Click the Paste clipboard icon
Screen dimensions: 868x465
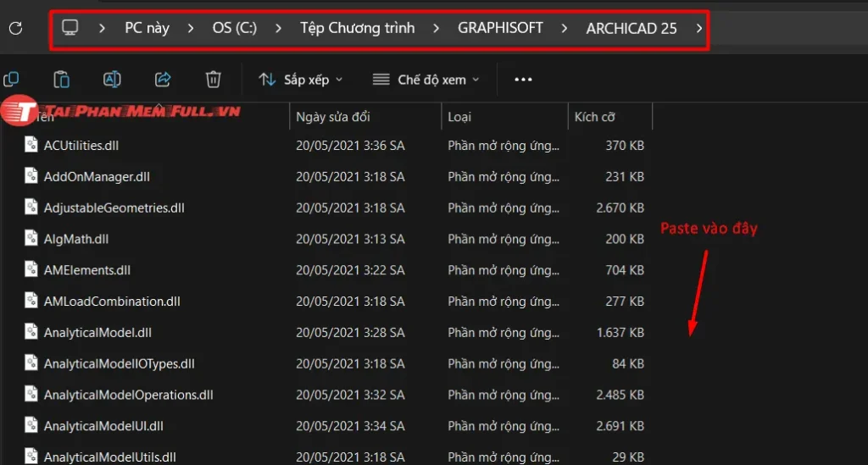[61, 80]
